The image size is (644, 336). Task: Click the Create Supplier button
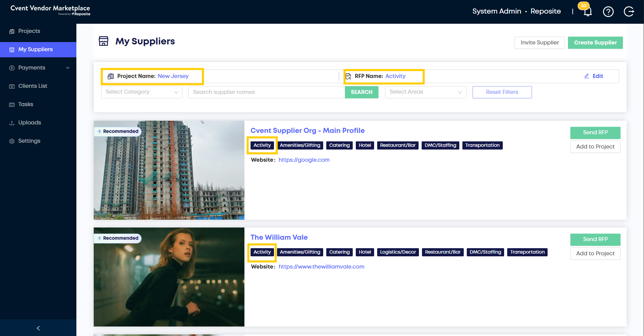tap(595, 43)
